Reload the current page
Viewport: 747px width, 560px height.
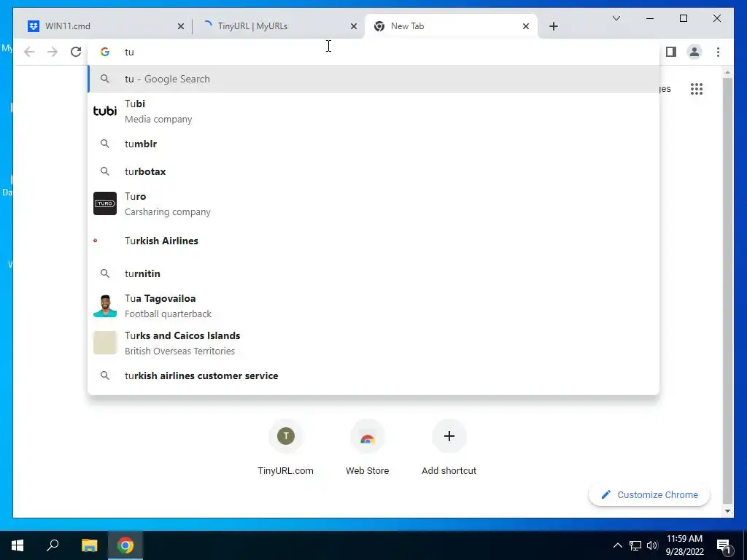pos(76,52)
